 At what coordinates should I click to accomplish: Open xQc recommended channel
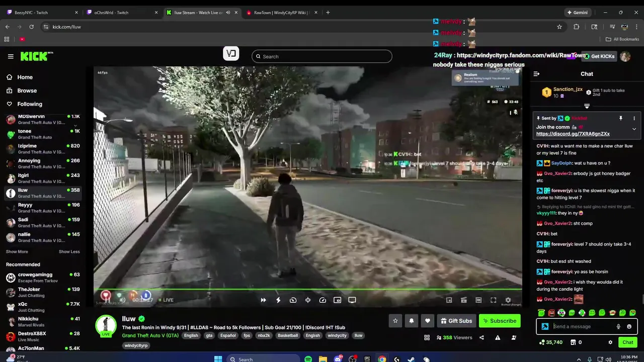tap(43, 307)
